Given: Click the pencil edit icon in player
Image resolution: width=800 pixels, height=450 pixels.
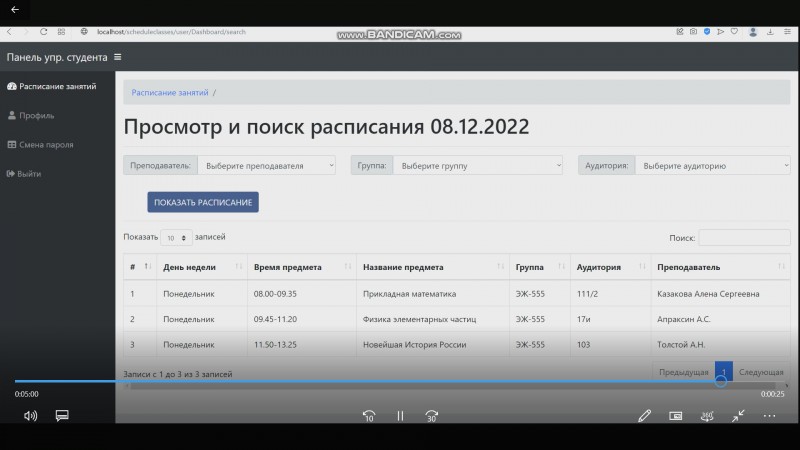Looking at the screenshot, I should [644, 416].
